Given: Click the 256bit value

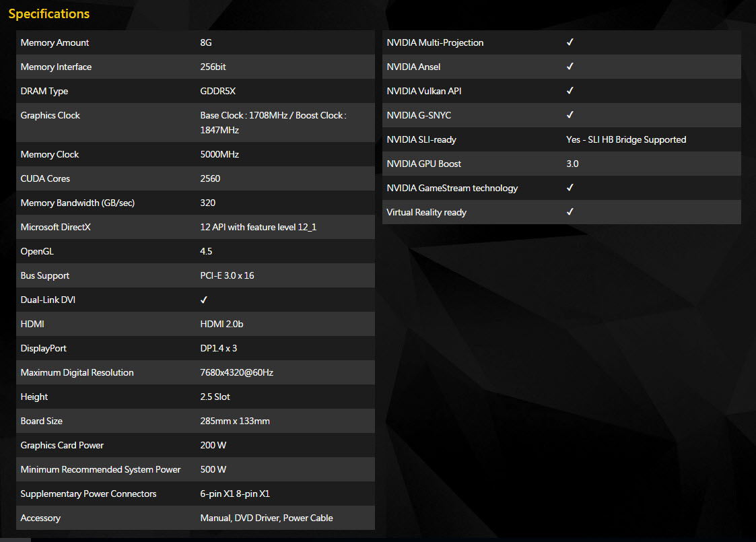Looking at the screenshot, I should pos(213,67).
